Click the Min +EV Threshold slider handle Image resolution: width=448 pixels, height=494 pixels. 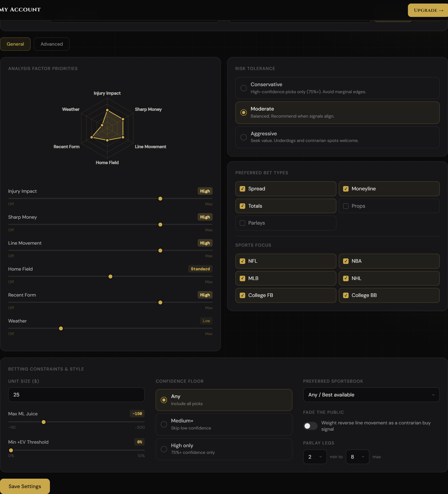pyautogui.click(x=11, y=450)
